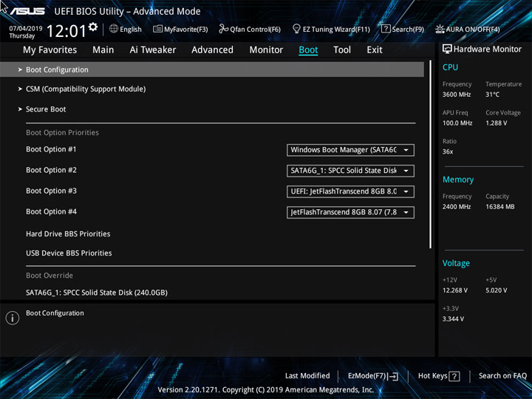Click the 12.268 V reading
This screenshot has height=399, width=532.
coord(455,290)
